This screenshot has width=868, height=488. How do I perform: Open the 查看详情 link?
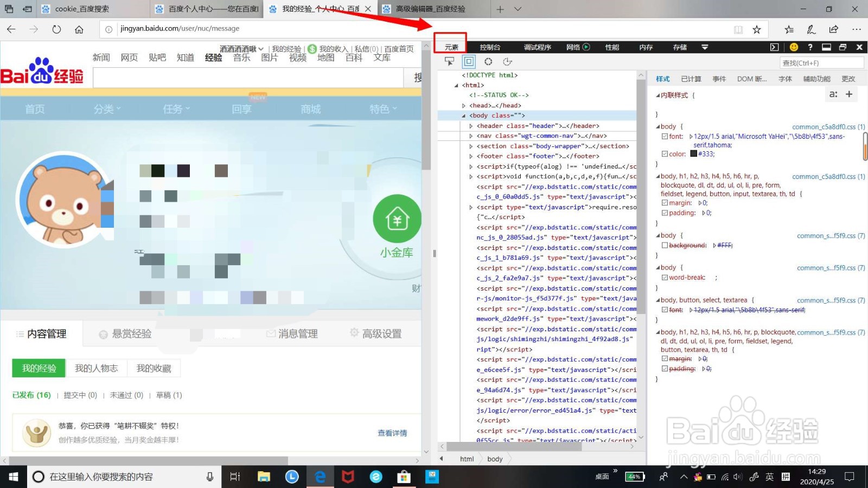click(392, 433)
